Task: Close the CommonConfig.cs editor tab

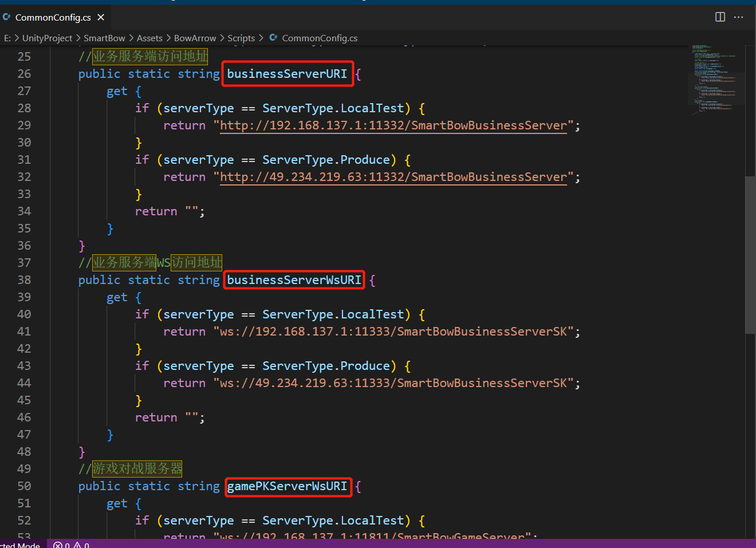Action: tap(101, 17)
